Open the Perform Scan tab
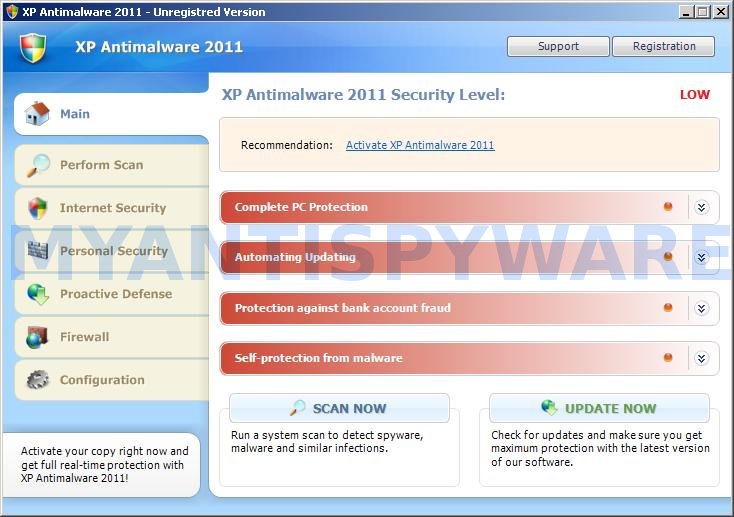 [111, 165]
